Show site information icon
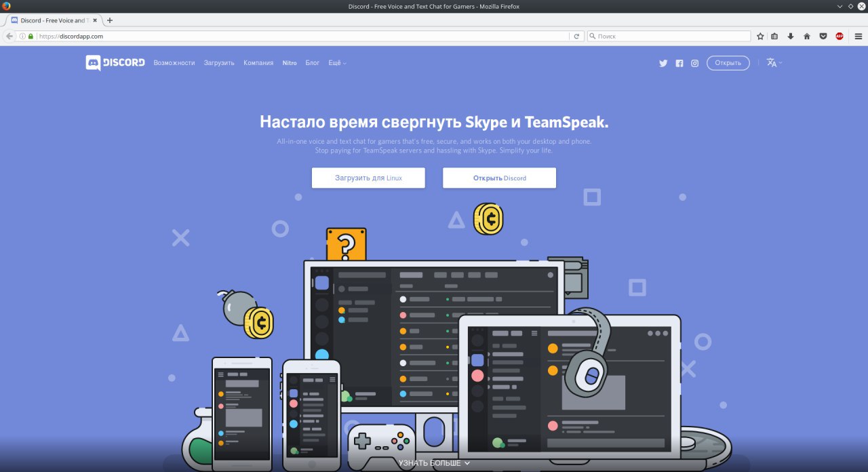868x472 pixels. tap(22, 36)
